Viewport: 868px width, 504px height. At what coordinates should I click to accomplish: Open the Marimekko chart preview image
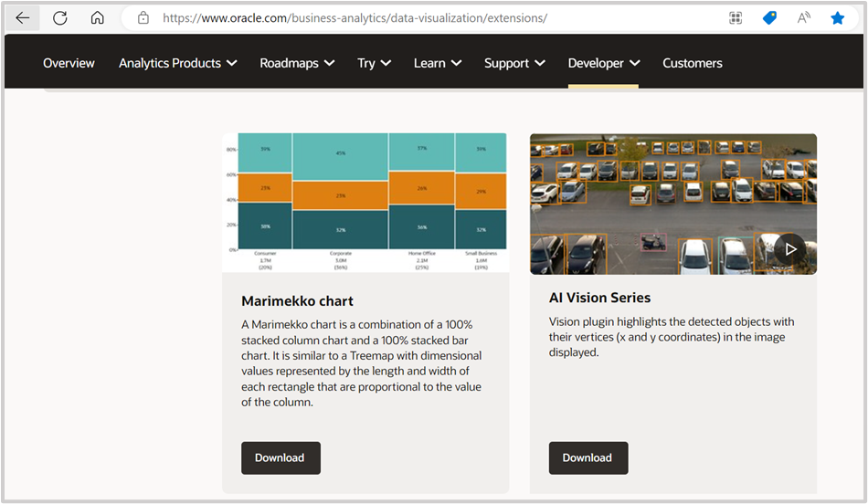[365, 203]
